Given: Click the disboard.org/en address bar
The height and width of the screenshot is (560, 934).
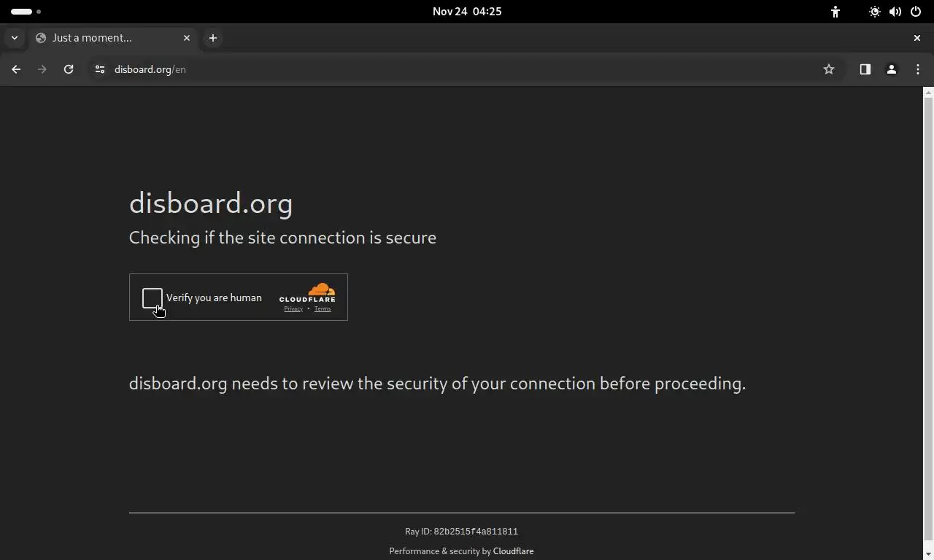Looking at the screenshot, I should tap(438, 69).
